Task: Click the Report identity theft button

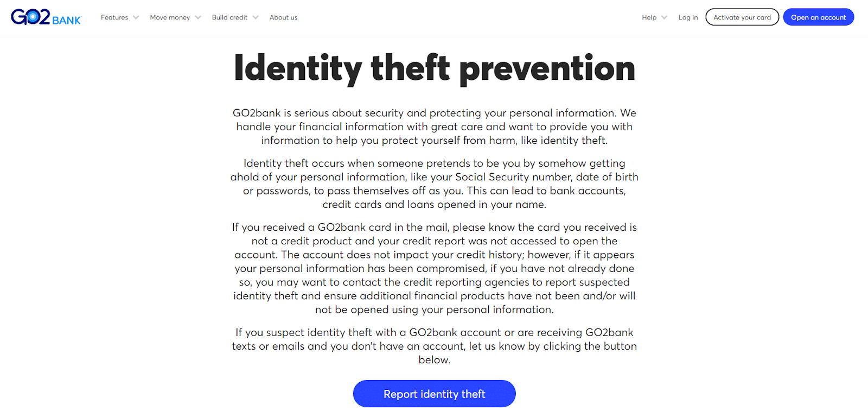Action: pos(435,394)
